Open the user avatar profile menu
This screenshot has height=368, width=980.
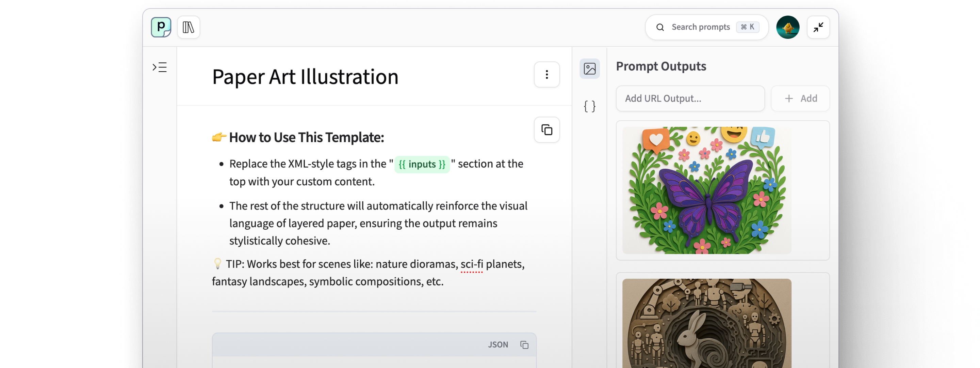787,27
